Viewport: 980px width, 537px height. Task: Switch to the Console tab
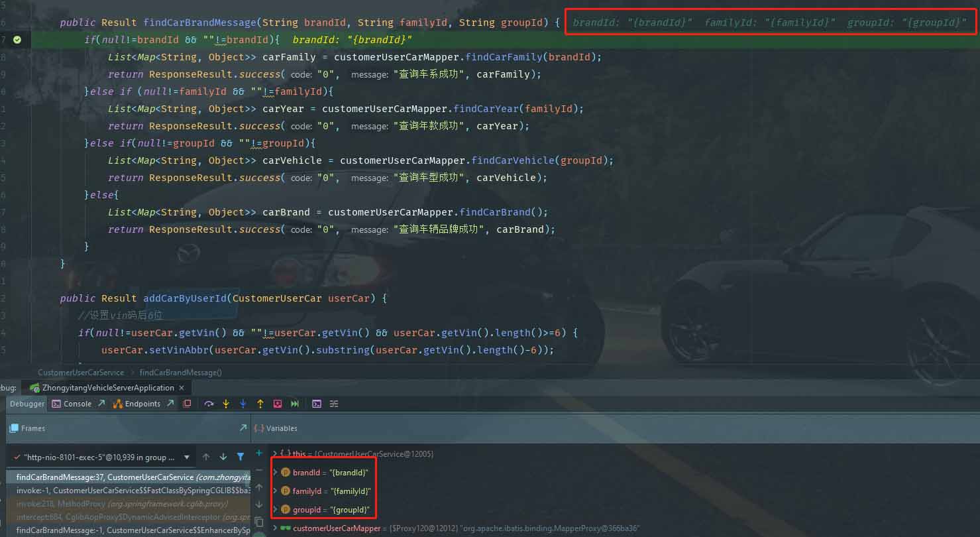click(72, 404)
